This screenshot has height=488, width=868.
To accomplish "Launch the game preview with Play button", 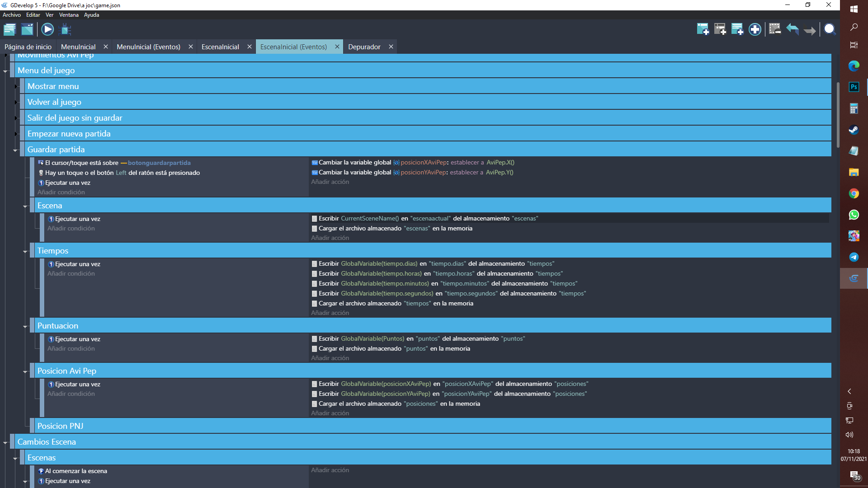I will (x=47, y=30).
